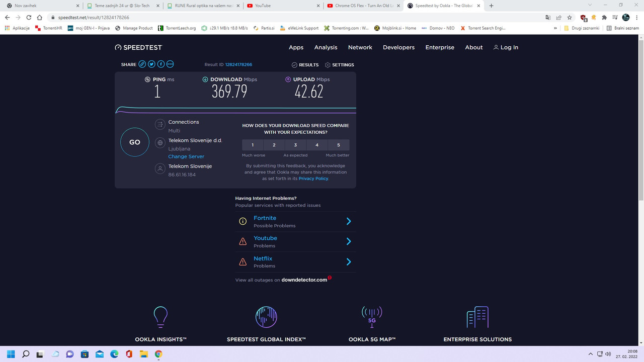Screen dimensions: 644x362
Task: Open Netflix outage link
Action: [263, 258]
